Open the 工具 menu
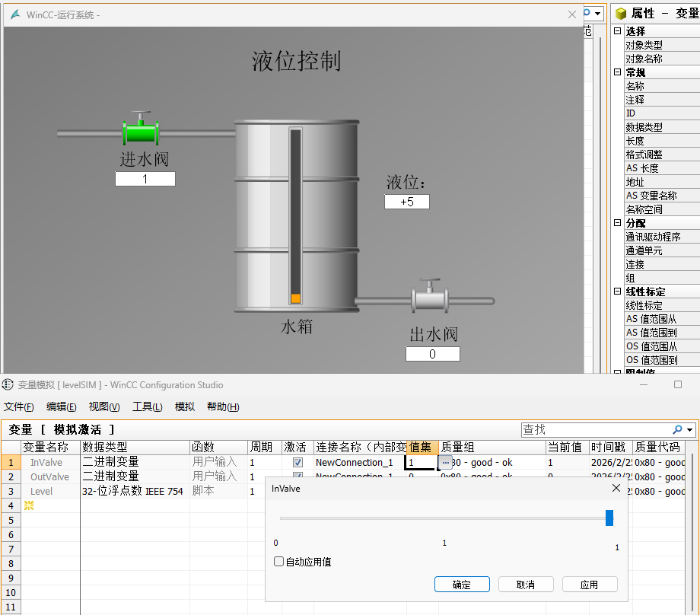Image resolution: width=700 pixels, height=615 pixels. click(x=146, y=406)
